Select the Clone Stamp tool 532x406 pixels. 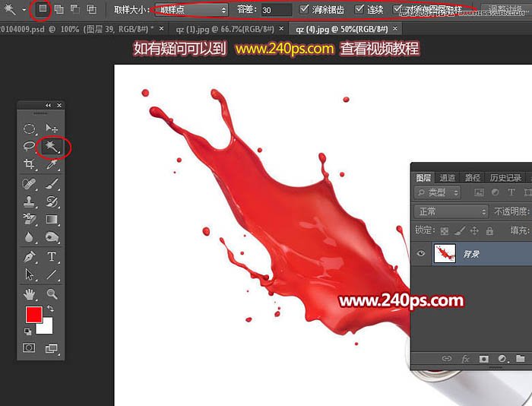29,201
